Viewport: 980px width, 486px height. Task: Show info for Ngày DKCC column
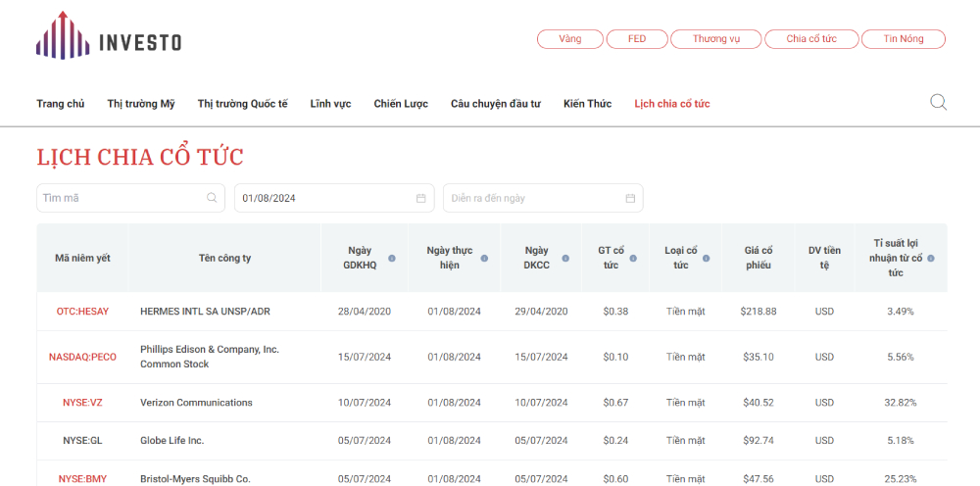[x=565, y=258]
